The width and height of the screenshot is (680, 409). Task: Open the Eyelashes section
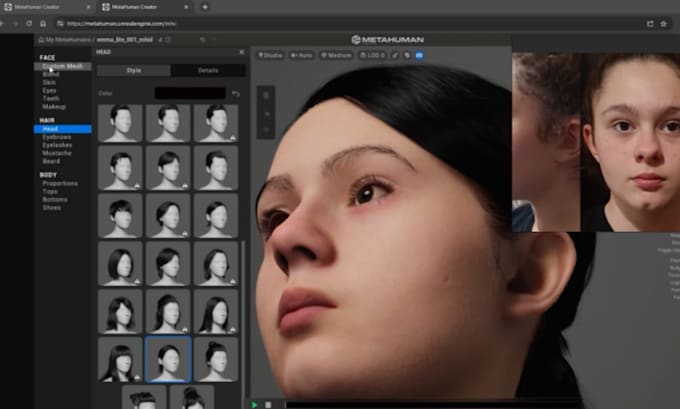tap(57, 145)
